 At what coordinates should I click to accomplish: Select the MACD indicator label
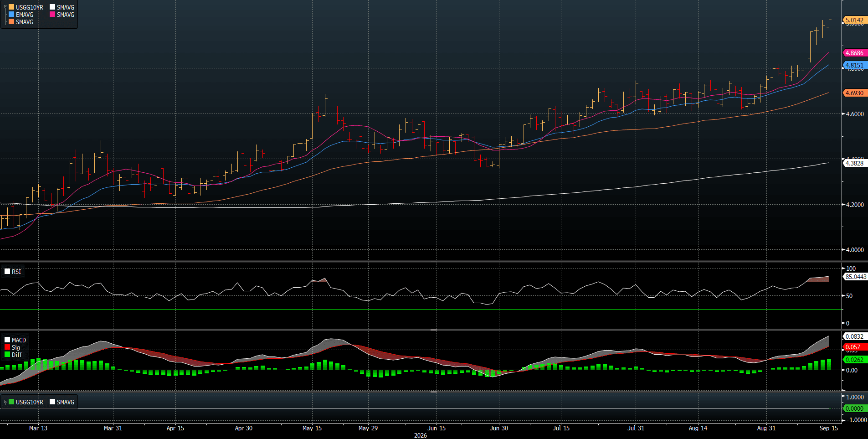pos(19,340)
